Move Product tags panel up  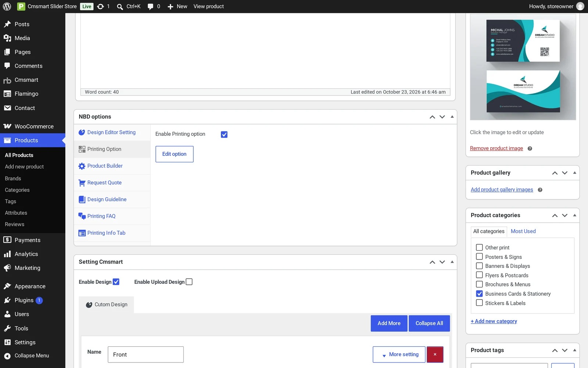pos(555,350)
